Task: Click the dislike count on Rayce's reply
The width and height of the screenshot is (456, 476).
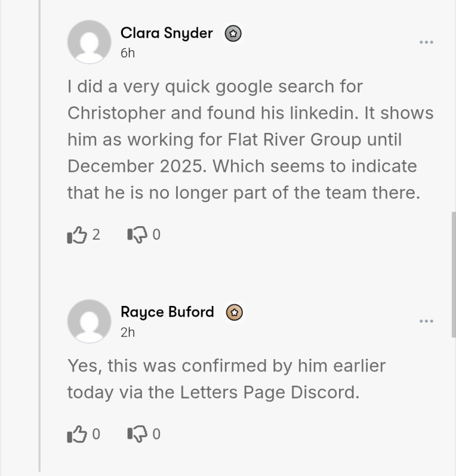Action: tap(157, 435)
